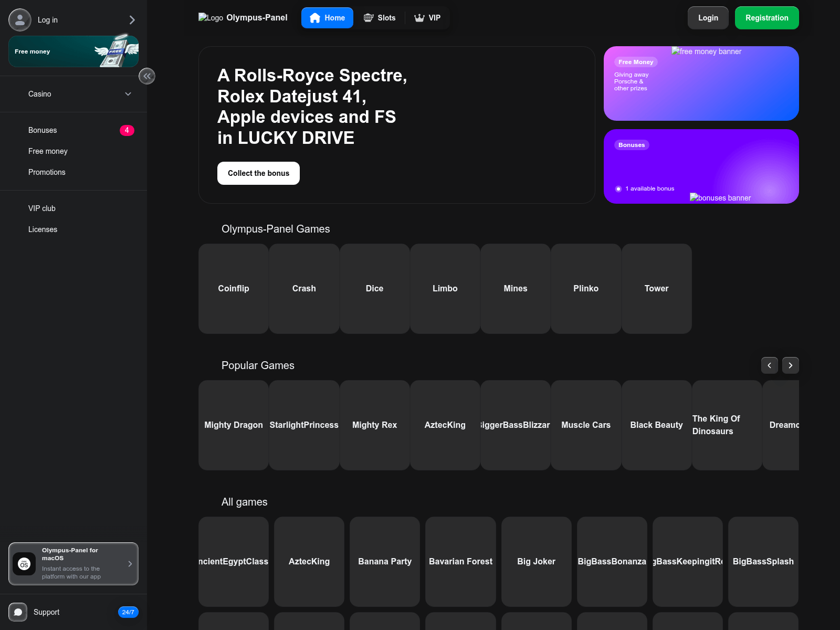
Task: Open the Bonuses promo banner
Action: (x=701, y=166)
